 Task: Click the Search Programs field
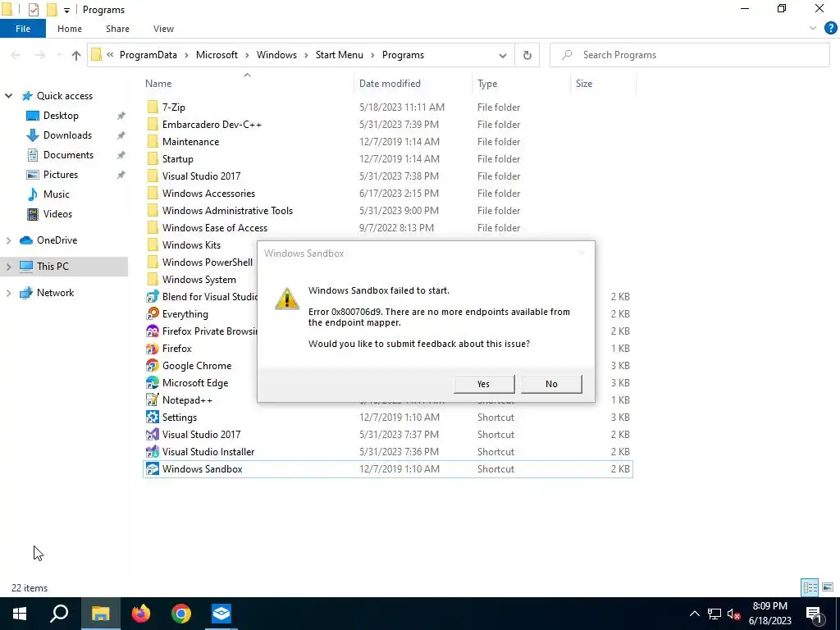[689, 55]
